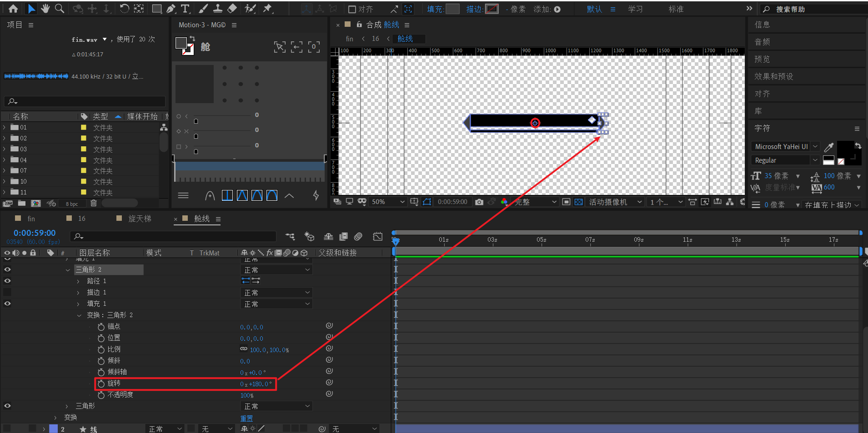
Task: Unlink the 比例 constrain proportions
Action: (244, 349)
